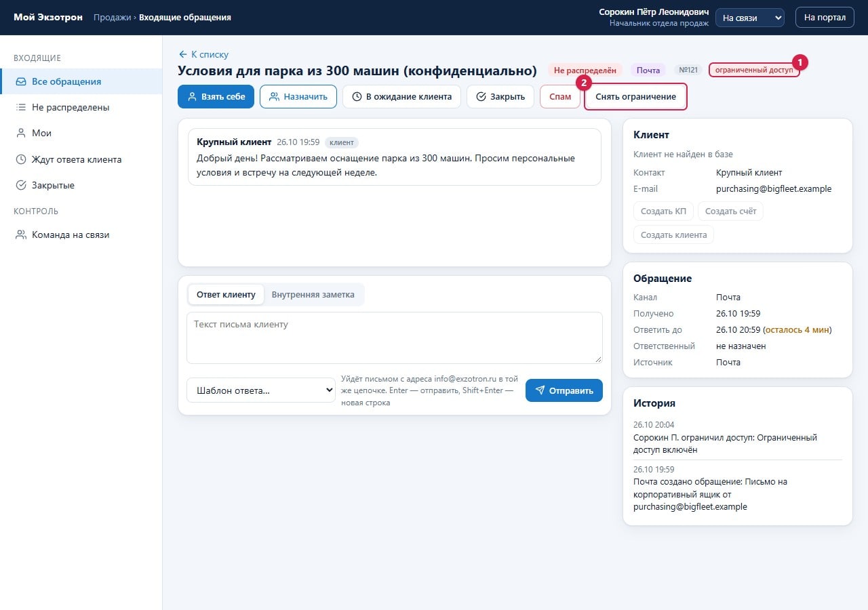Click the email purchasing@bigfleet.example in Клиент card
The height and width of the screenshot is (610, 868).
point(774,189)
